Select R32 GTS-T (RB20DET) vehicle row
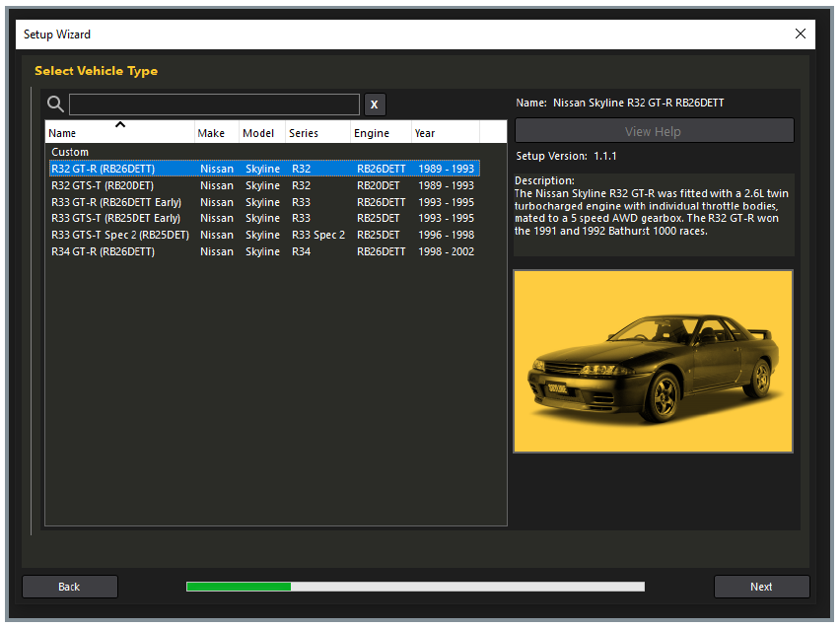840x628 pixels. [264, 185]
